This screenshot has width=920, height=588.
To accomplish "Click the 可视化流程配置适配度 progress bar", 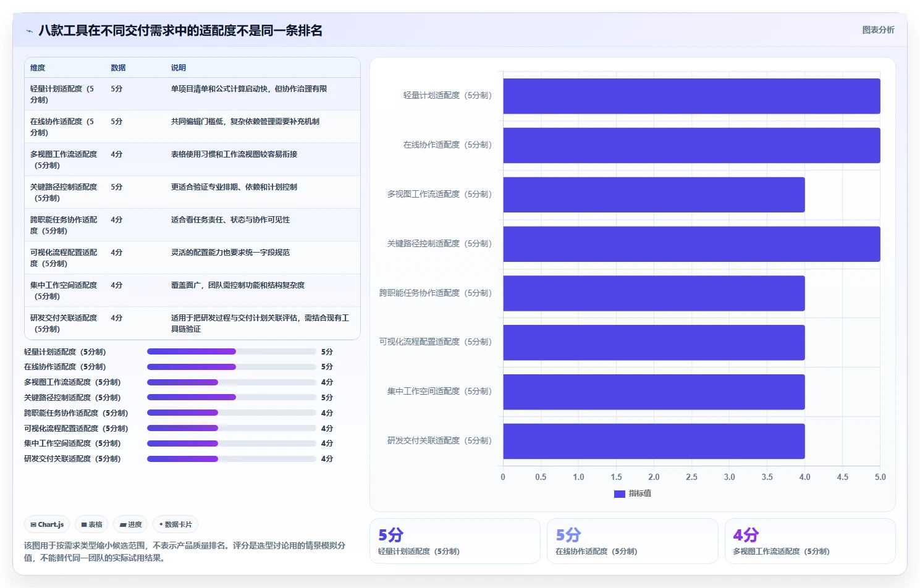I will click(232, 428).
